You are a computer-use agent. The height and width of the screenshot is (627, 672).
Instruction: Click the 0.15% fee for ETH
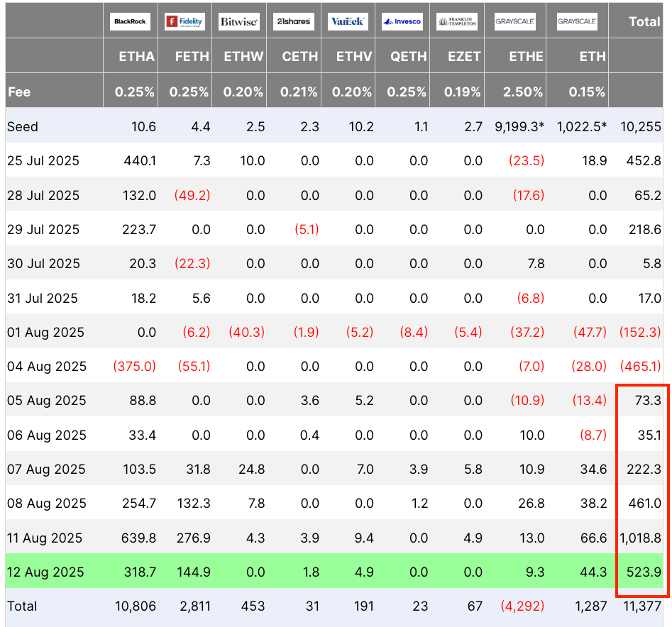click(587, 92)
